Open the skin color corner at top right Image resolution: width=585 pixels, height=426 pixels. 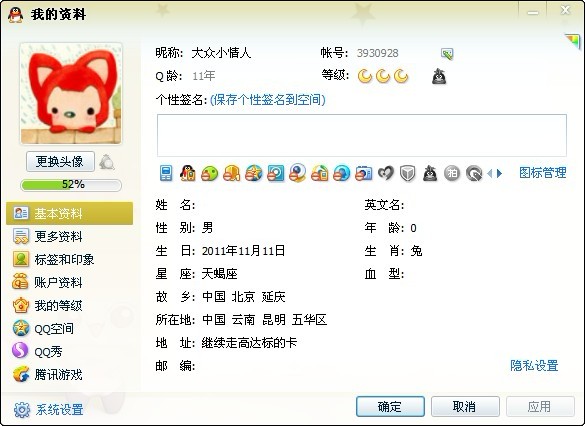click(572, 41)
